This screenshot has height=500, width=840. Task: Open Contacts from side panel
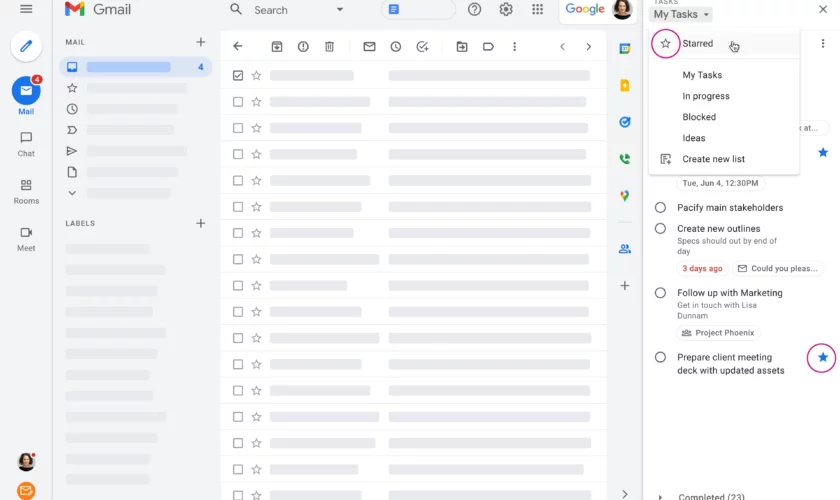[625, 249]
